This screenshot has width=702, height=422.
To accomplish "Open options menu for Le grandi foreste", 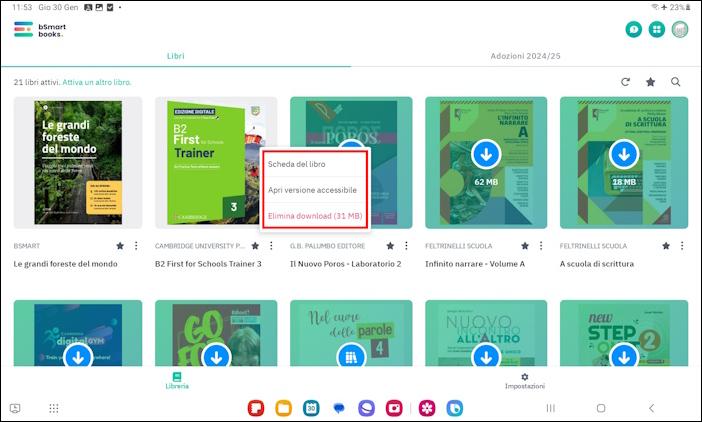I will (136, 246).
